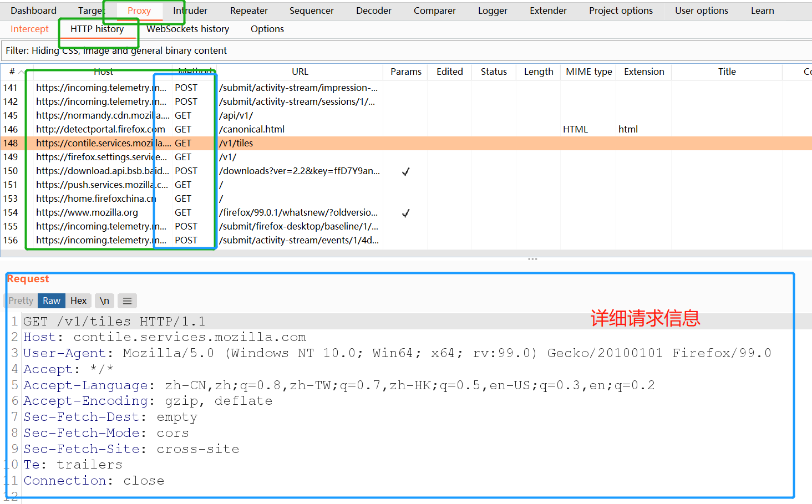Open the proxy Options sub-tab

pyautogui.click(x=267, y=29)
